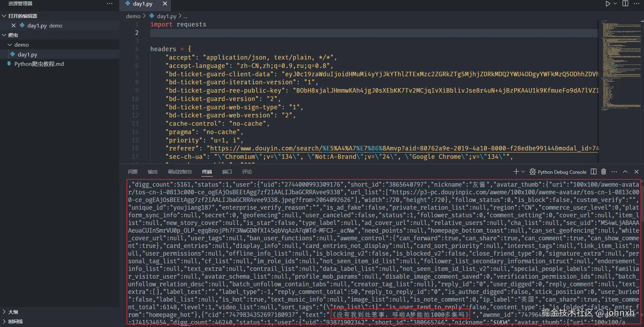
Task: Click the "headers = {" code line
Action: click(x=171, y=49)
